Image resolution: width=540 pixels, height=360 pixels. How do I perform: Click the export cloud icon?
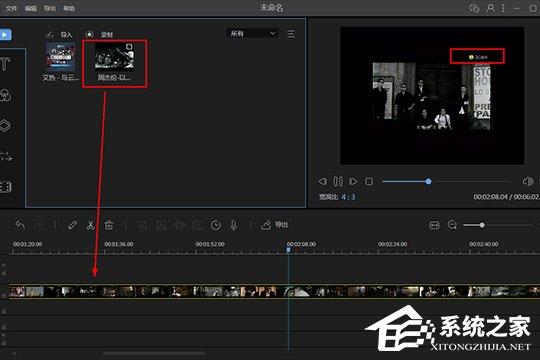[266, 225]
